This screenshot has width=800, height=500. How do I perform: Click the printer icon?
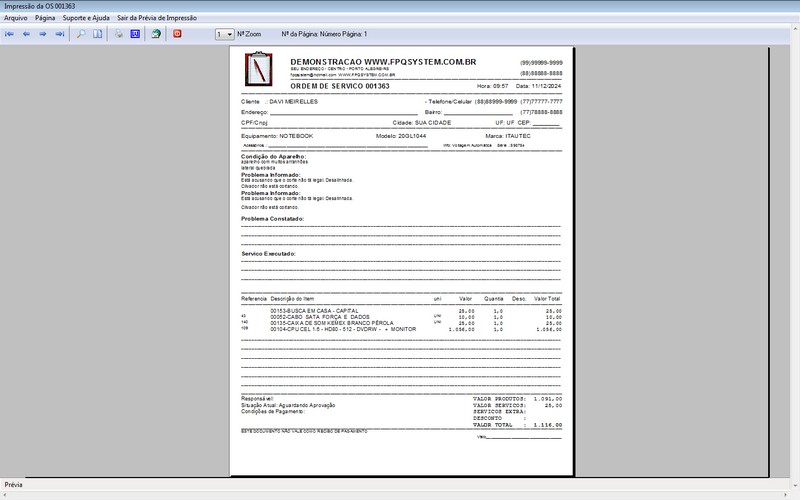tap(118, 34)
